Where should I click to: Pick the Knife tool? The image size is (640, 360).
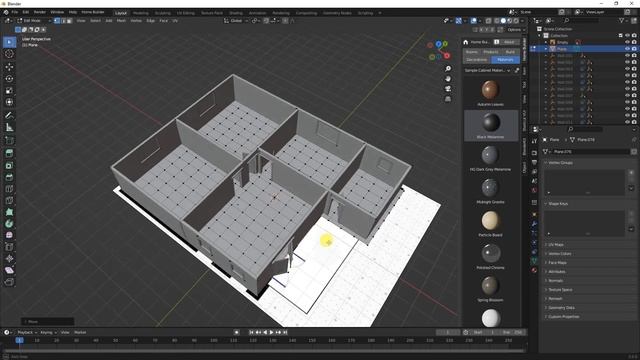point(9,200)
